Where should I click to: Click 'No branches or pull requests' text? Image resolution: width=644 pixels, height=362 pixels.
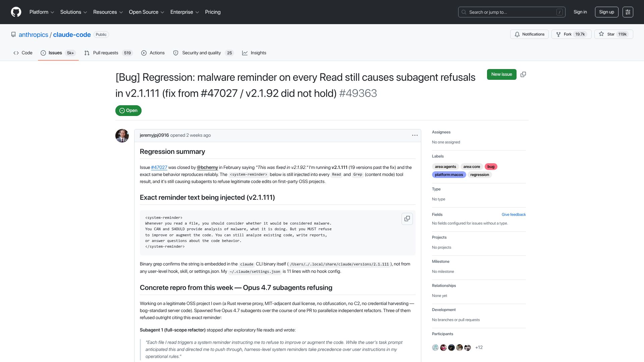tap(456, 320)
